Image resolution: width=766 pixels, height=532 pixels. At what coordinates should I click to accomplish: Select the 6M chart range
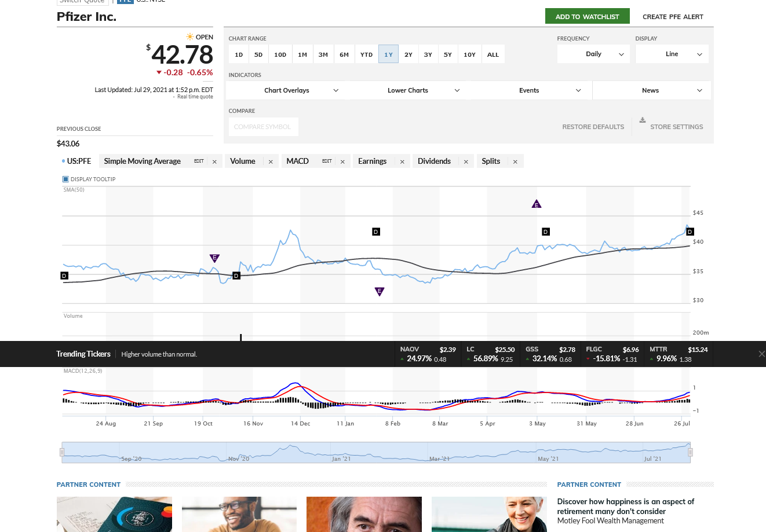[x=344, y=54]
